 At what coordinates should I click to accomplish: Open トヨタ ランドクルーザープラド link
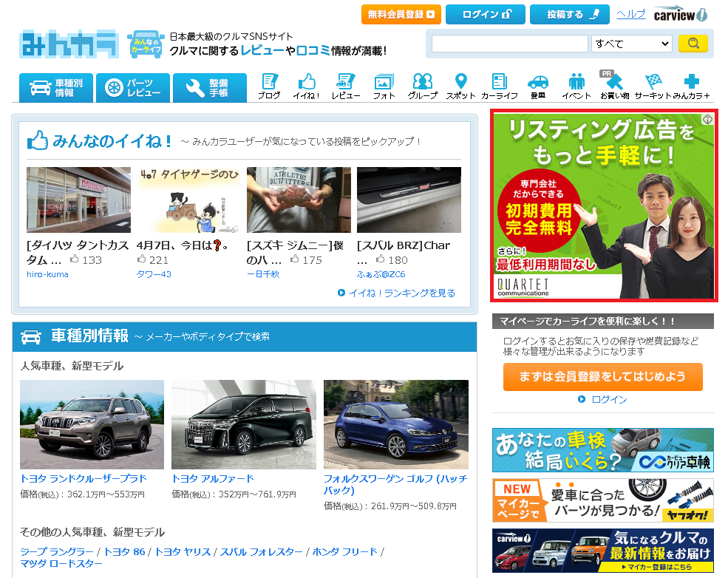84,479
